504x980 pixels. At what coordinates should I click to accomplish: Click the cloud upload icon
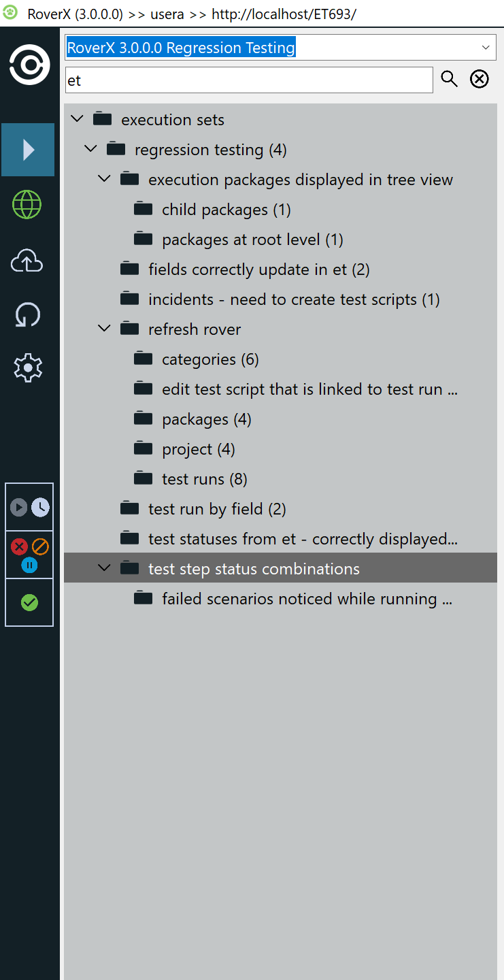[x=27, y=261]
